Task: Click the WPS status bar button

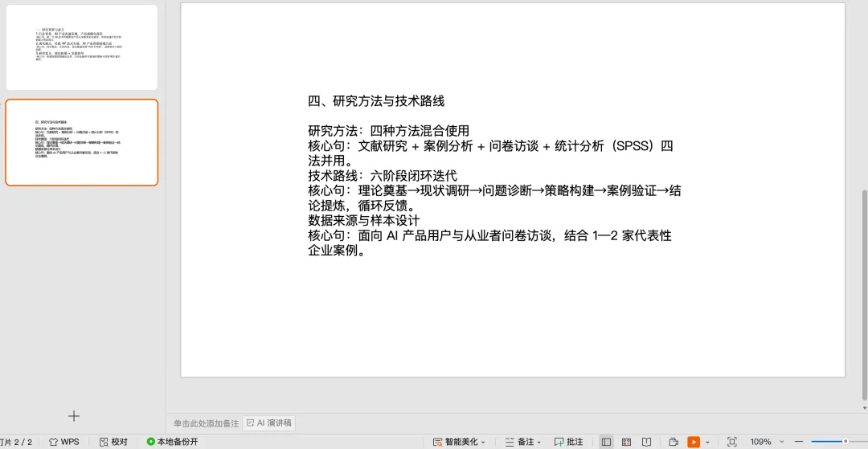Action: [x=64, y=442]
